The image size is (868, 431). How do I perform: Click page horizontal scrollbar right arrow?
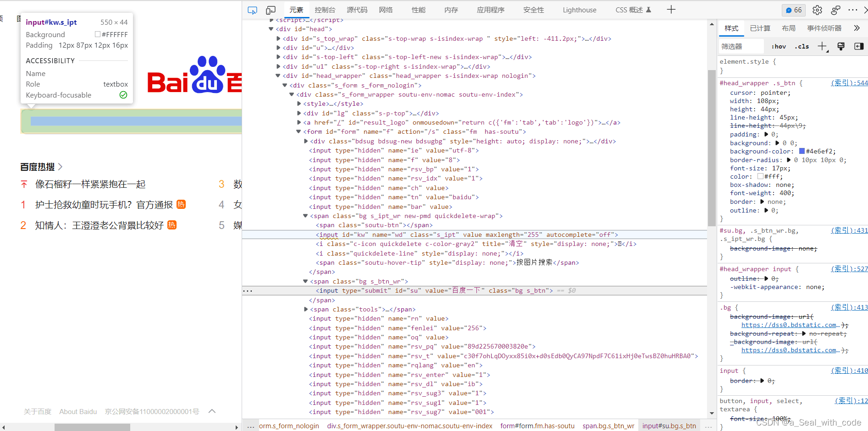pyautogui.click(x=237, y=427)
